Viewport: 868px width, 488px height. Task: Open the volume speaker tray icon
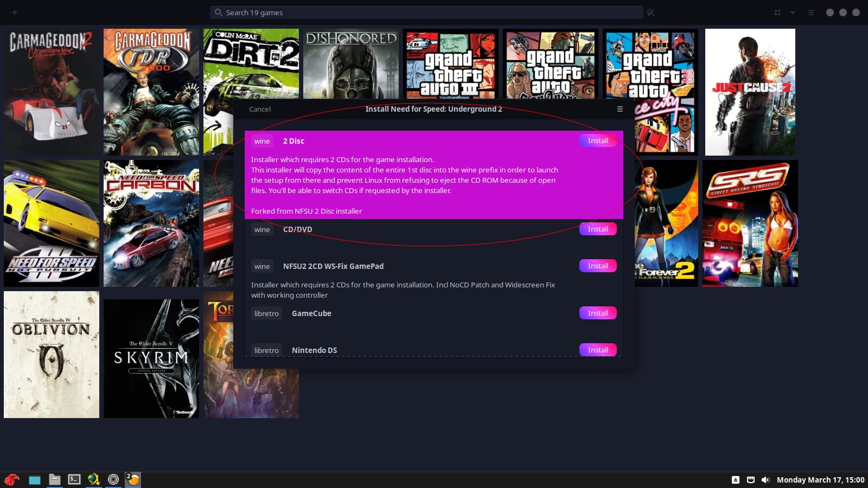click(x=765, y=480)
